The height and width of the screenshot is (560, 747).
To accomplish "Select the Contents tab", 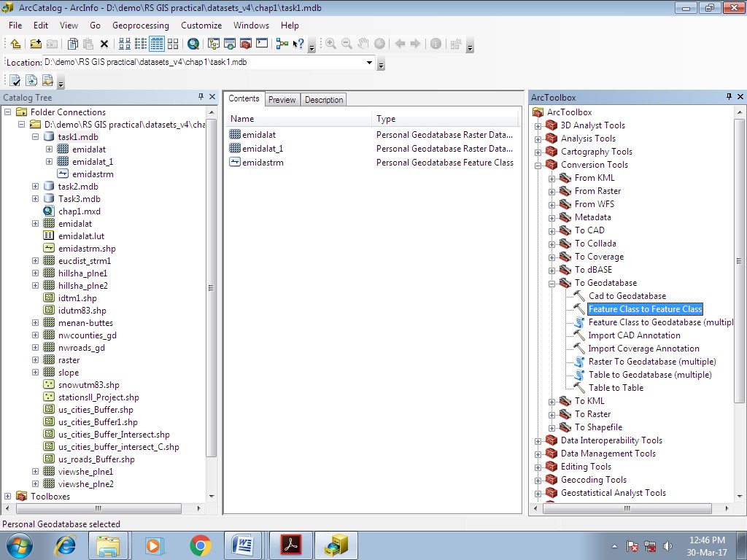I will point(244,98).
